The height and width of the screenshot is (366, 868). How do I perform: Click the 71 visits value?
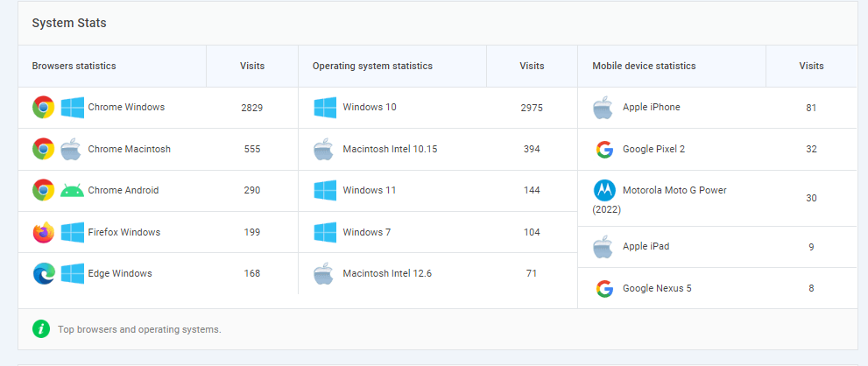tap(532, 273)
